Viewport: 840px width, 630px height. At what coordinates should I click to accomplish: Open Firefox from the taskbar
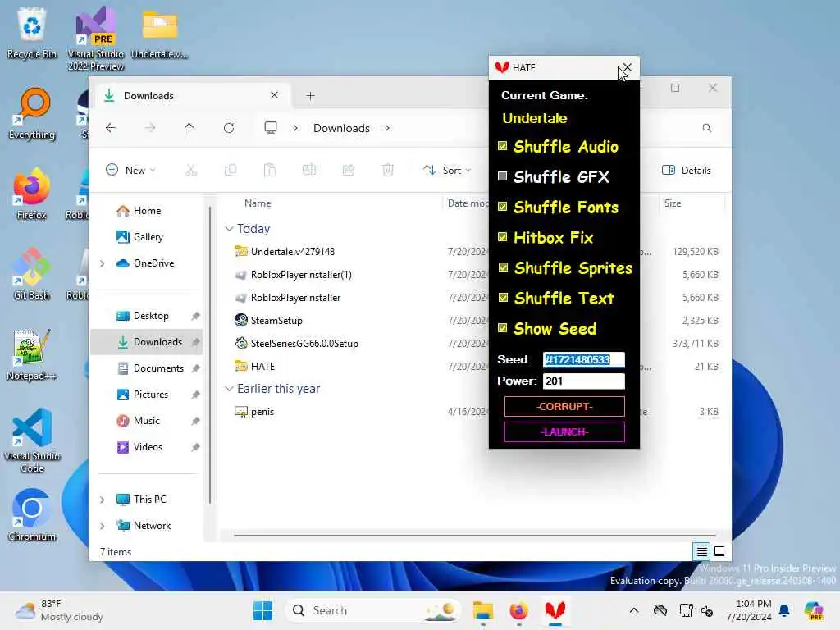pos(518,610)
